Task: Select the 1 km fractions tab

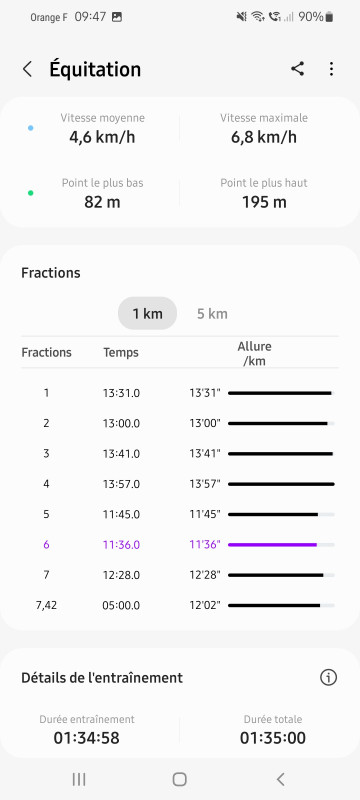Action: 147,313
